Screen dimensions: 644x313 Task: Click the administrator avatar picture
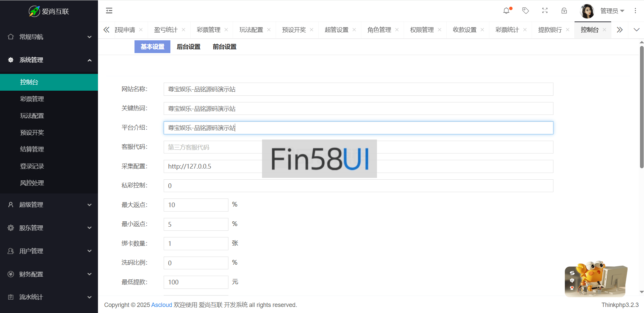(587, 11)
